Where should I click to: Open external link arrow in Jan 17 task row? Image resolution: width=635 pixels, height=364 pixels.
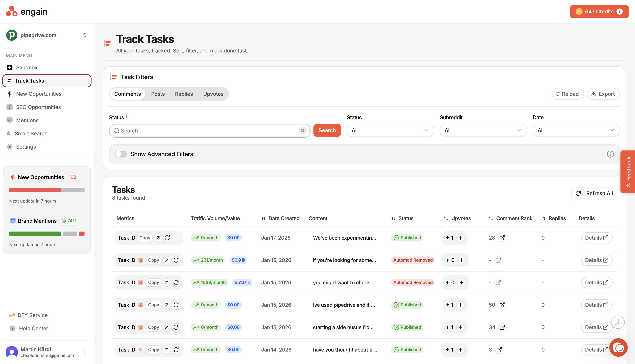point(158,238)
